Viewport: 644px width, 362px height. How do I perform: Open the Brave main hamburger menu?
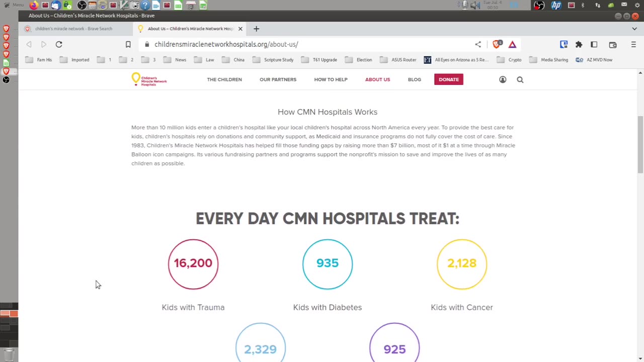click(633, 44)
